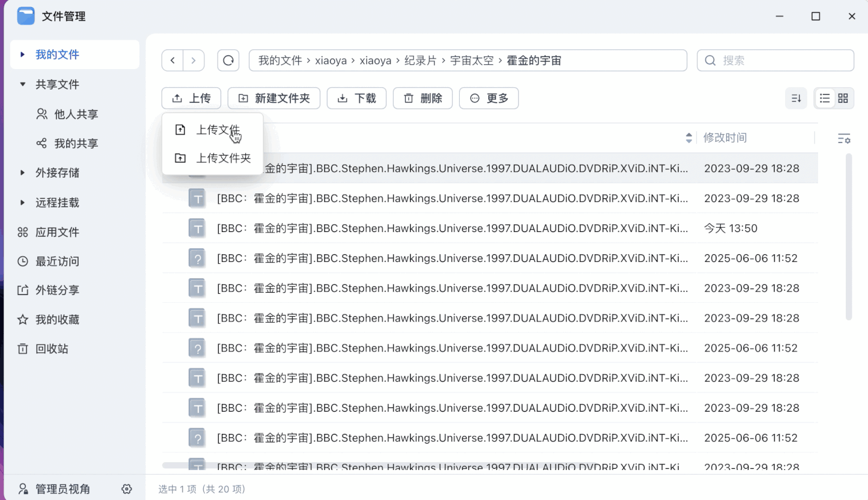
Task: Open the sort order icon
Action: pos(796,99)
